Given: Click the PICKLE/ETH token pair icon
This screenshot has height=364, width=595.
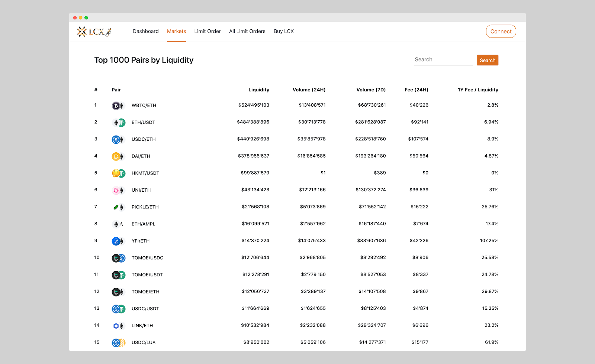Looking at the screenshot, I should click(118, 207).
